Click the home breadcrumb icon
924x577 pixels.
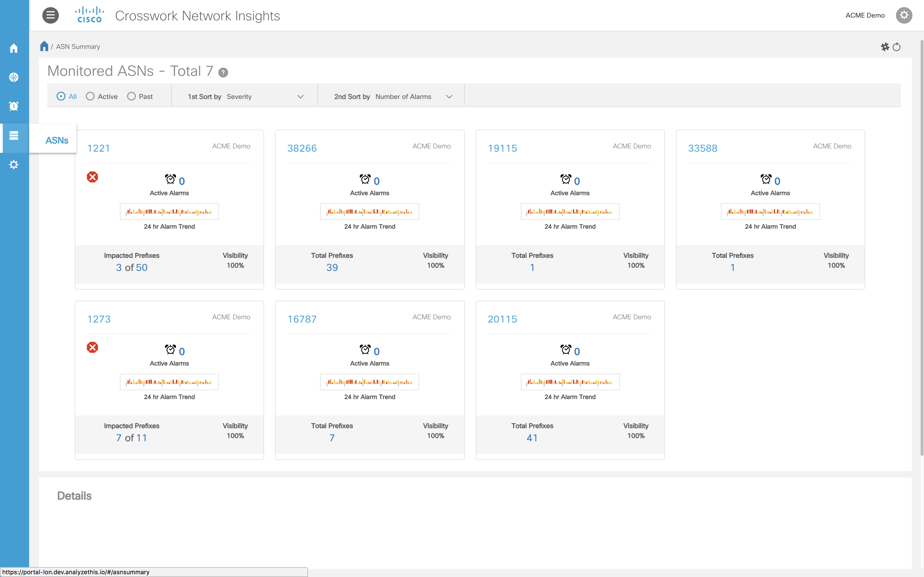tap(44, 46)
